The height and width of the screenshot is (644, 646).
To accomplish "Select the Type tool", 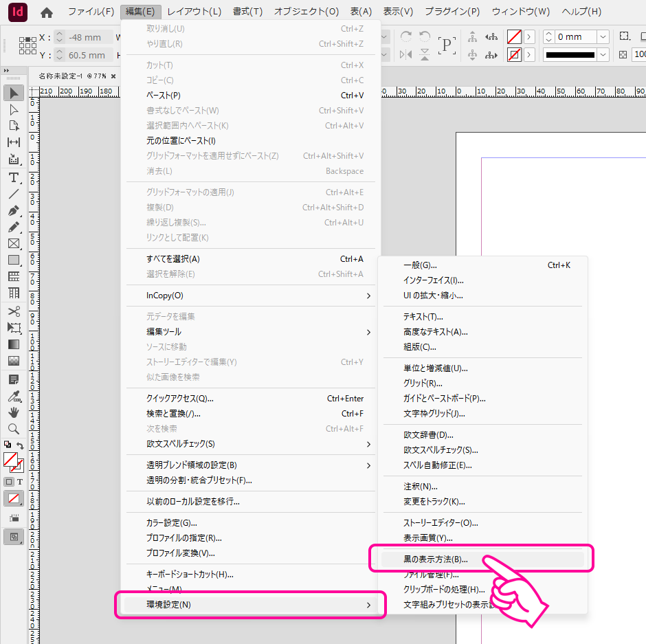I will (14, 177).
